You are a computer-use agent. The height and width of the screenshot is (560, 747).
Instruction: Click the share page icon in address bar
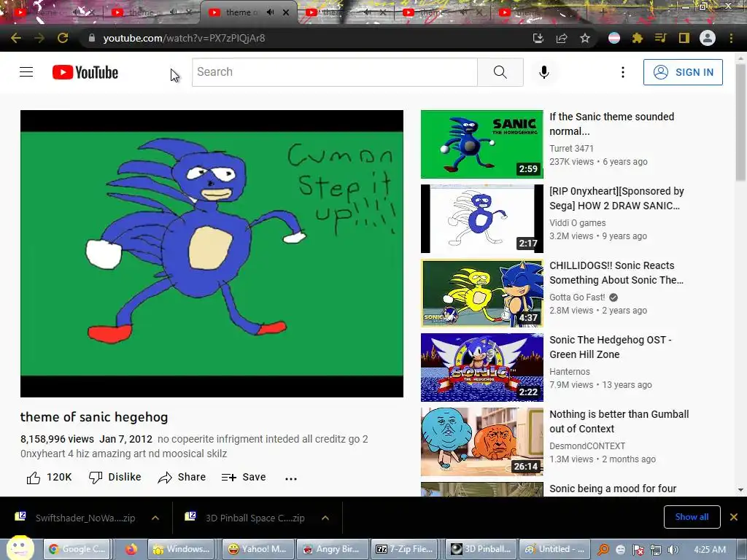pos(562,38)
